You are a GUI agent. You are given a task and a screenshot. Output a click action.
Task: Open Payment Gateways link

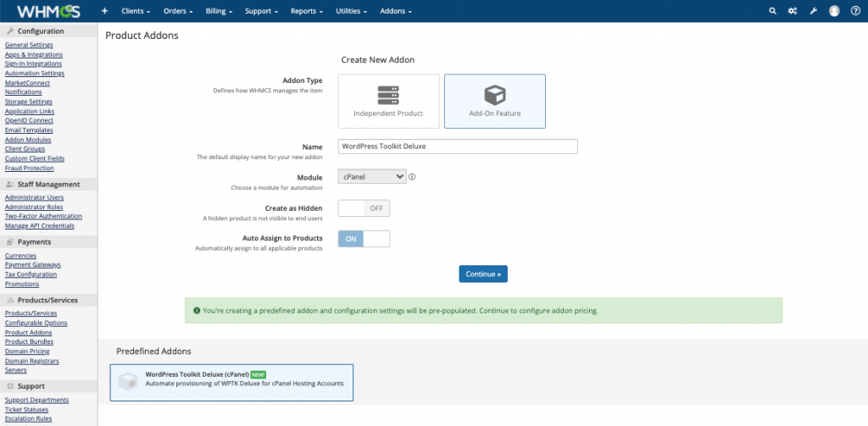click(33, 264)
